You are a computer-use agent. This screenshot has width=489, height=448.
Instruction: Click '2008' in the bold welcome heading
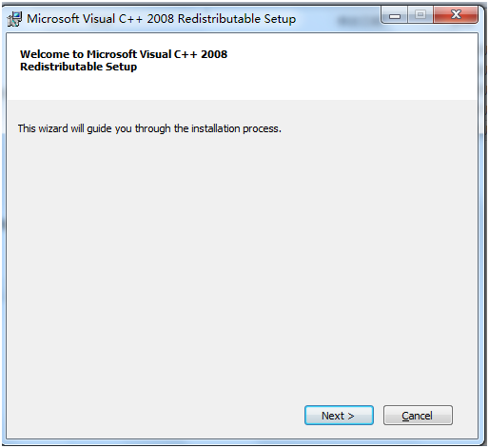[x=214, y=54]
